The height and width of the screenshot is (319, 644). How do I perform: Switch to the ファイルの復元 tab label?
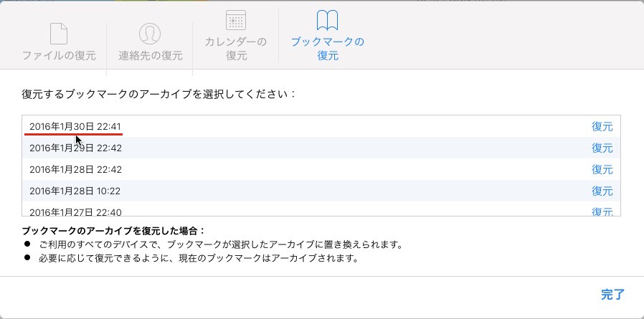point(58,55)
